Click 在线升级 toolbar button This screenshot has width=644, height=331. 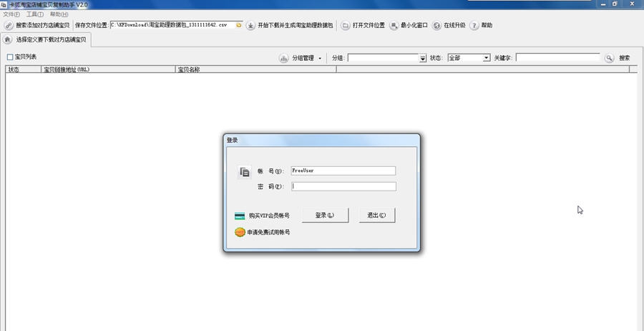point(449,26)
